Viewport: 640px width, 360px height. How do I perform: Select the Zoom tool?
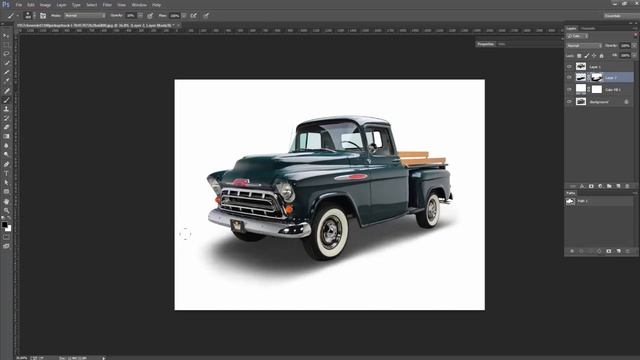(x=6, y=211)
